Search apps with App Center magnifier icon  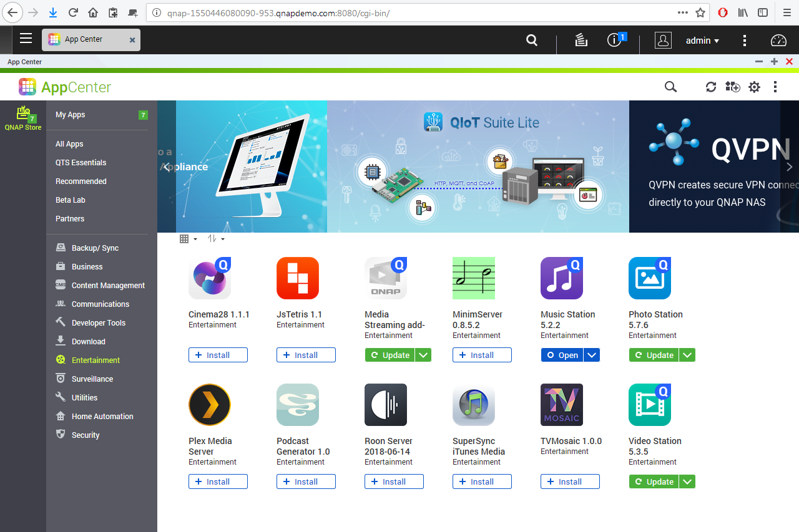670,87
